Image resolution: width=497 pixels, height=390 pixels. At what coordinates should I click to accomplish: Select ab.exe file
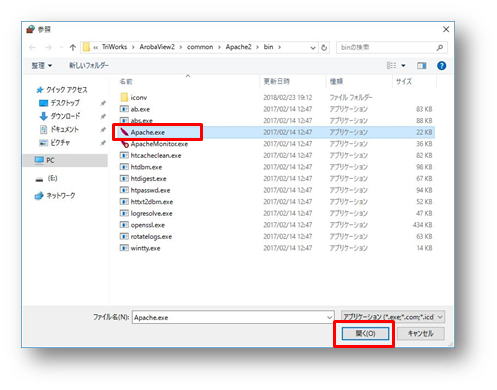pyautogui.click(x=140, y=109)
